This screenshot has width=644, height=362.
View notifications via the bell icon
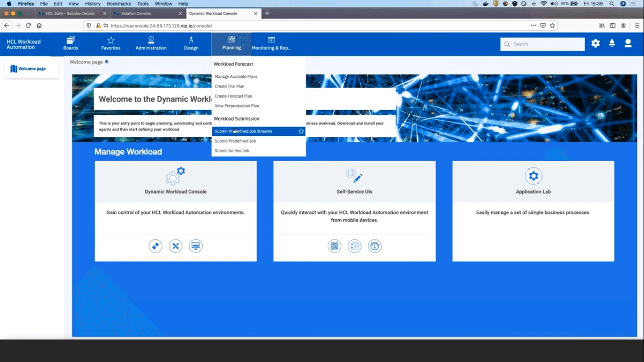[611, 43]
